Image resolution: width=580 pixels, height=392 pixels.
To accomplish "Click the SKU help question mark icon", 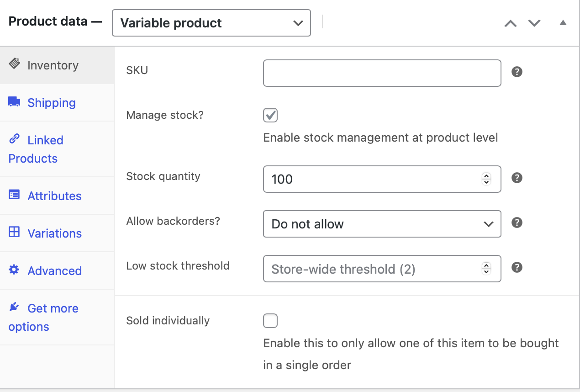I will pos(517,72).
